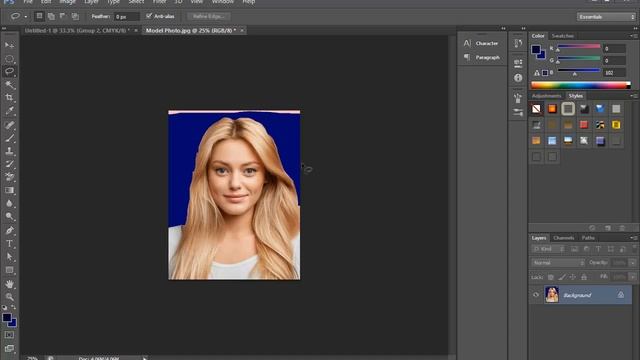Switch to the Swatches tab
Screen dimensions: 640x360
[563, 36]
